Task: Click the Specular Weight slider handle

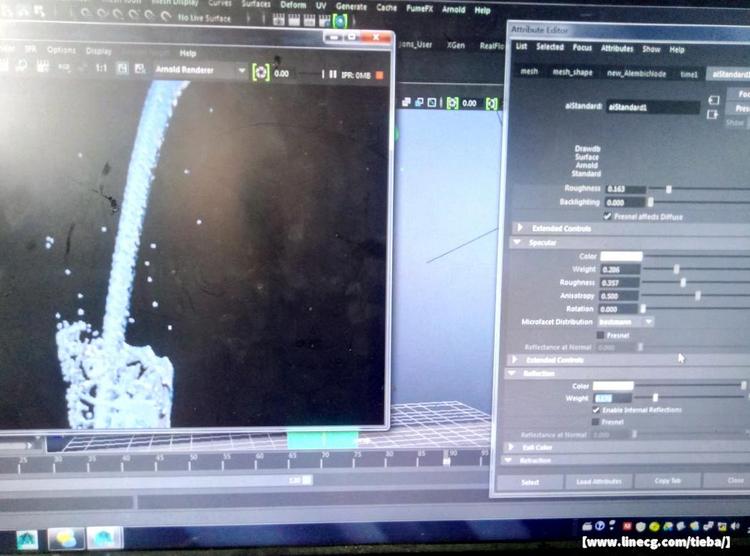Action: (676, 269)
